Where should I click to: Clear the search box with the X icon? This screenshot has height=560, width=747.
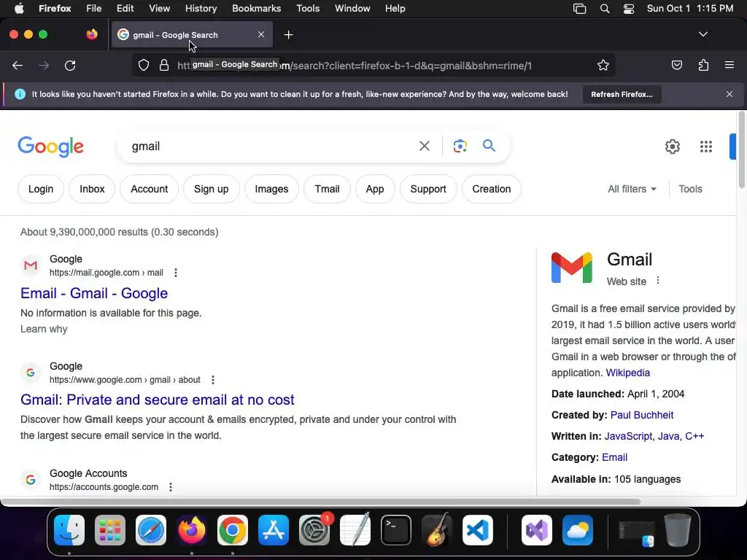tap(424, 146)
